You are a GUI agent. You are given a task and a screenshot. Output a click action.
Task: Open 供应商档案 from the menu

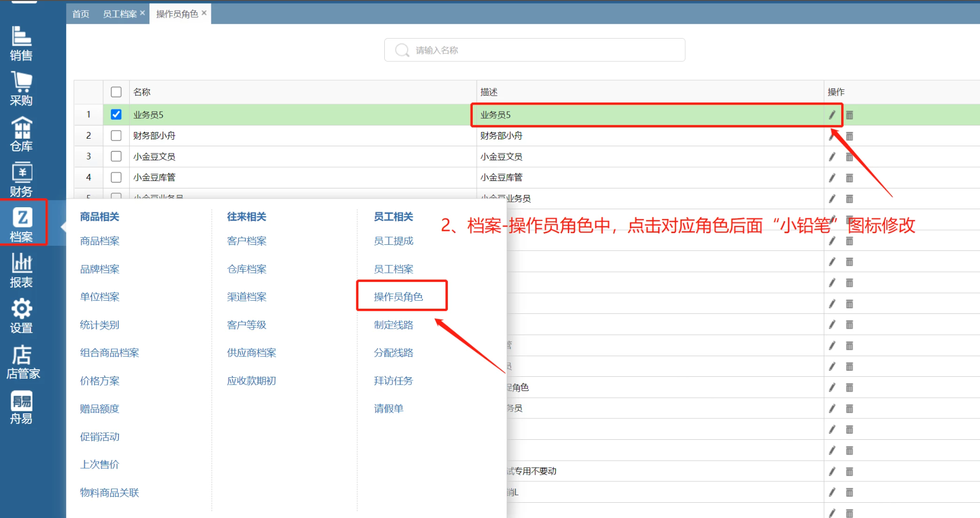[251, 352]
